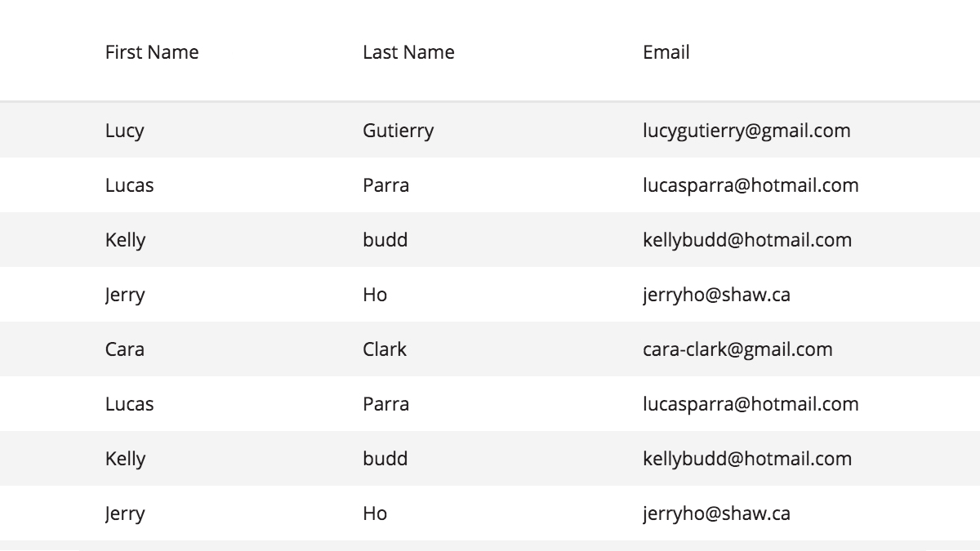Select the first budd last name cell
Screen dimensions: 980x551
click(x=385, y=240)
